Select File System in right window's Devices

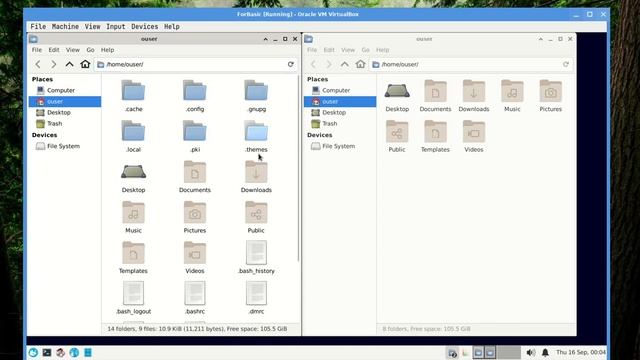coord(340,146)
